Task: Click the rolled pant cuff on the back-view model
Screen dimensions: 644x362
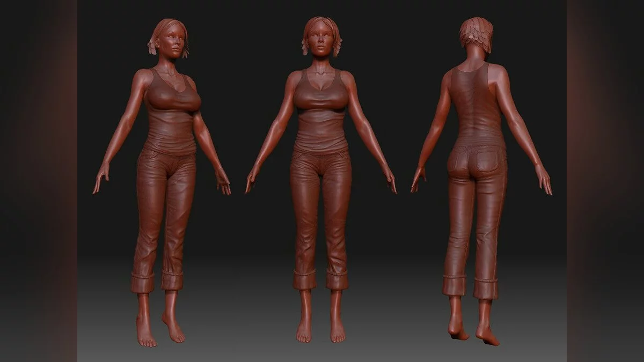Action: tap(453, 285)
